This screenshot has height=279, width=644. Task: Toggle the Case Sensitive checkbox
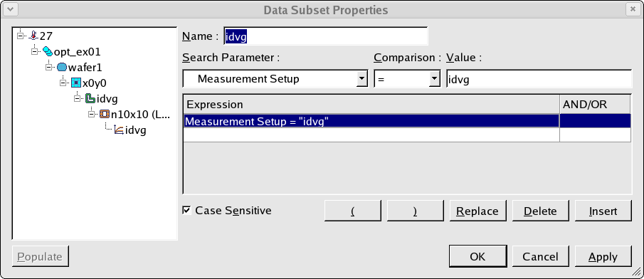(x=187, y=211)
